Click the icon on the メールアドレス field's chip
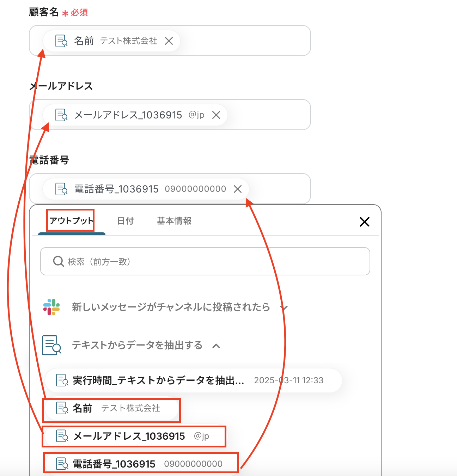 coord(61,115)
